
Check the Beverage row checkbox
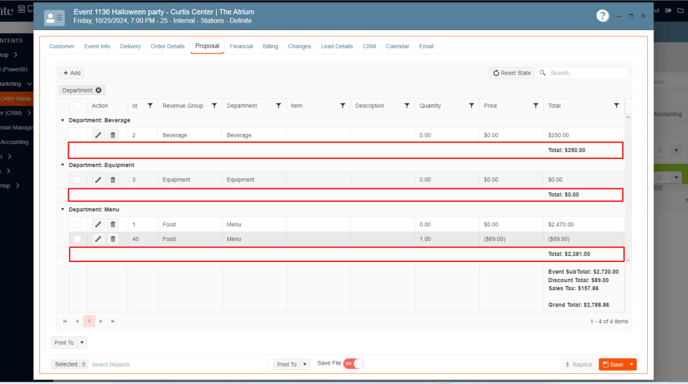[x=77, y=135]
